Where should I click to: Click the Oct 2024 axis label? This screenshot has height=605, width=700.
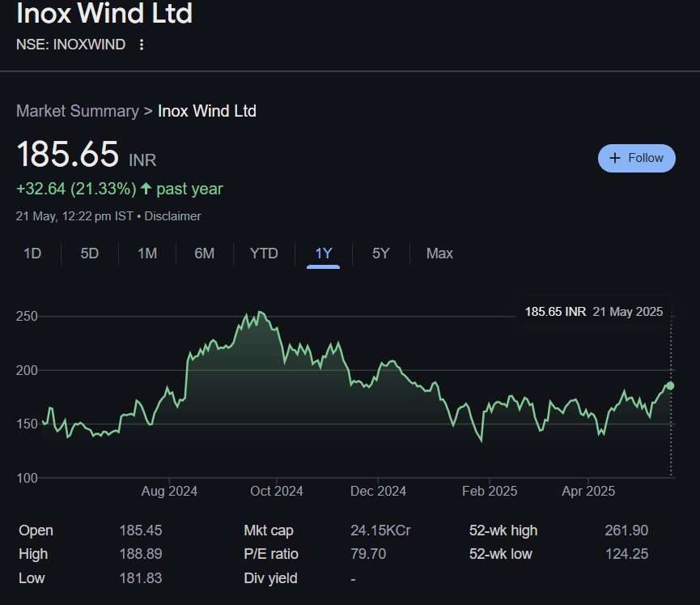pos(276,491)
